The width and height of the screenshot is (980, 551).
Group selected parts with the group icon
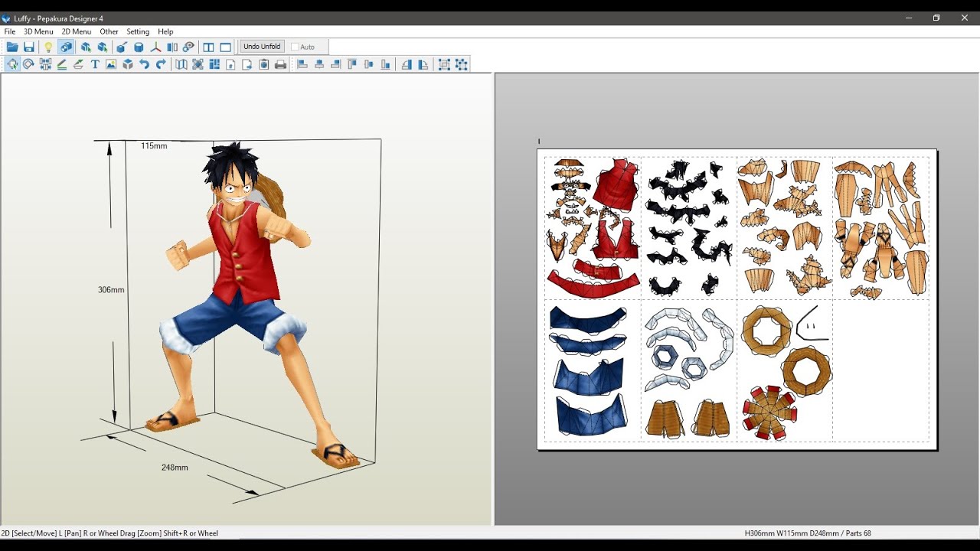click(x=444, y=64)
